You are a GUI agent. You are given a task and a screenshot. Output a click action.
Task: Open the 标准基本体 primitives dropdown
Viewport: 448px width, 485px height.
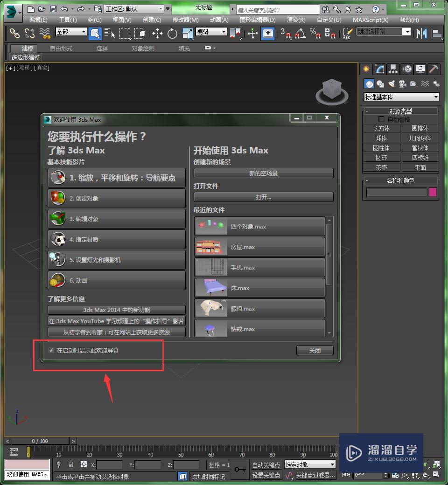[x=401, y=97]
